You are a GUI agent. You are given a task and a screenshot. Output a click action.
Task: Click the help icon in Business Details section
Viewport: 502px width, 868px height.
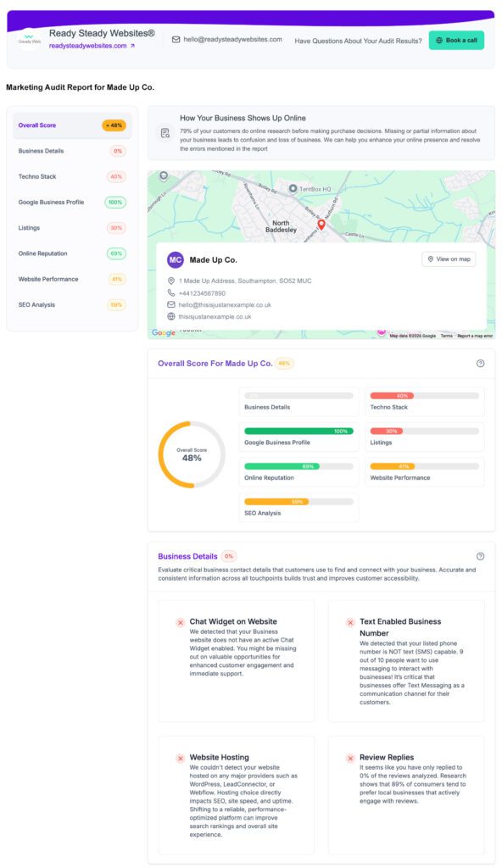[481, 556]
